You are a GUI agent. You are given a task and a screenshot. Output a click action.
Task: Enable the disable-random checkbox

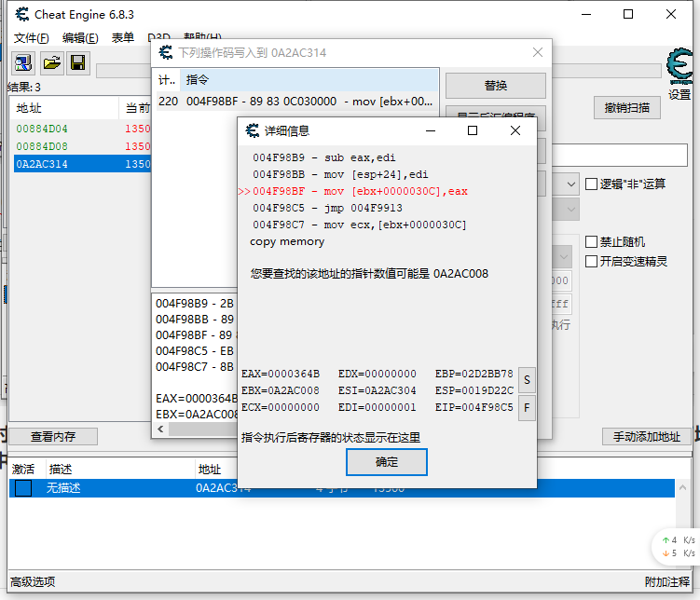click(x=592, y=241)
